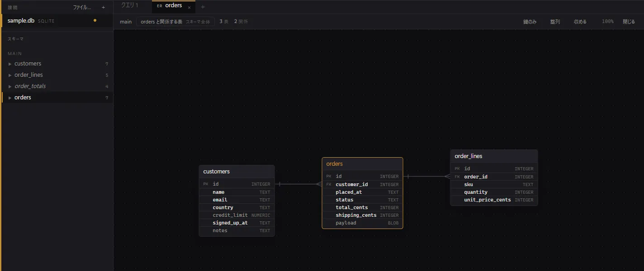Image resolution: width=644 pixels, height=271 pixels.
Task: Select the order_totals sidebar entry
Action: tap(57, 86)
